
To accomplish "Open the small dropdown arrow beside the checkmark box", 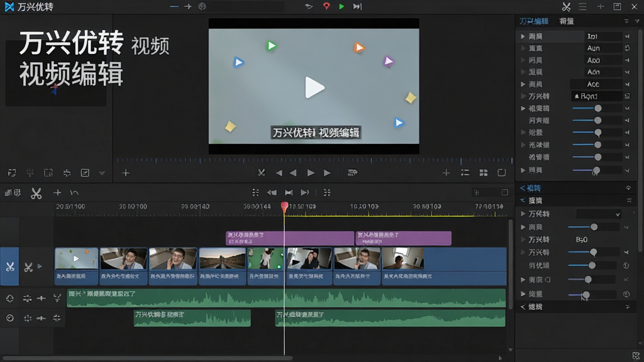I will click(102, 173).
